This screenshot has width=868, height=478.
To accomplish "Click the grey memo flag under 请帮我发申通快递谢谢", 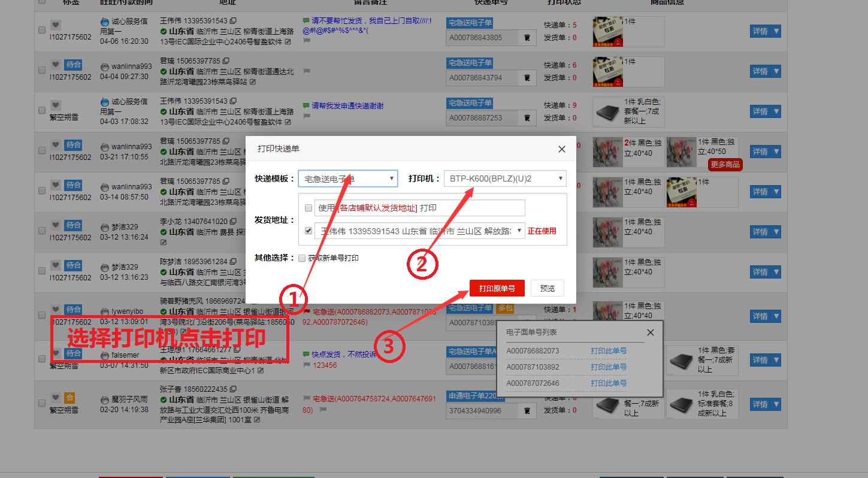I will click(307, 116).
